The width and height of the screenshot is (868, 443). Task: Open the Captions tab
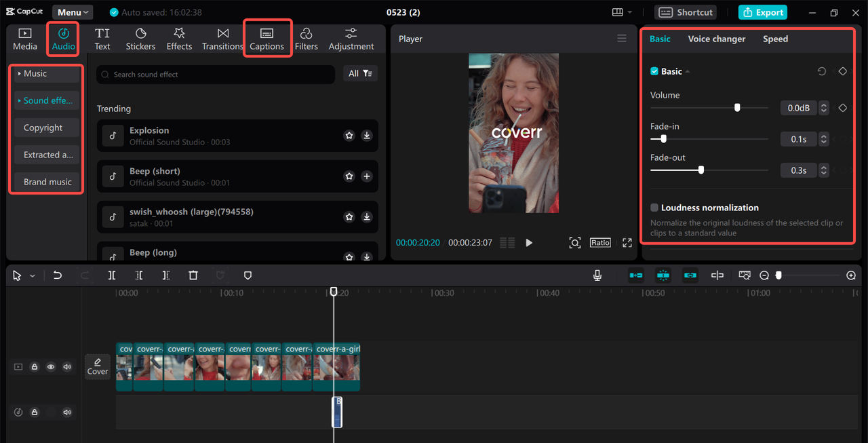[267, 39]
